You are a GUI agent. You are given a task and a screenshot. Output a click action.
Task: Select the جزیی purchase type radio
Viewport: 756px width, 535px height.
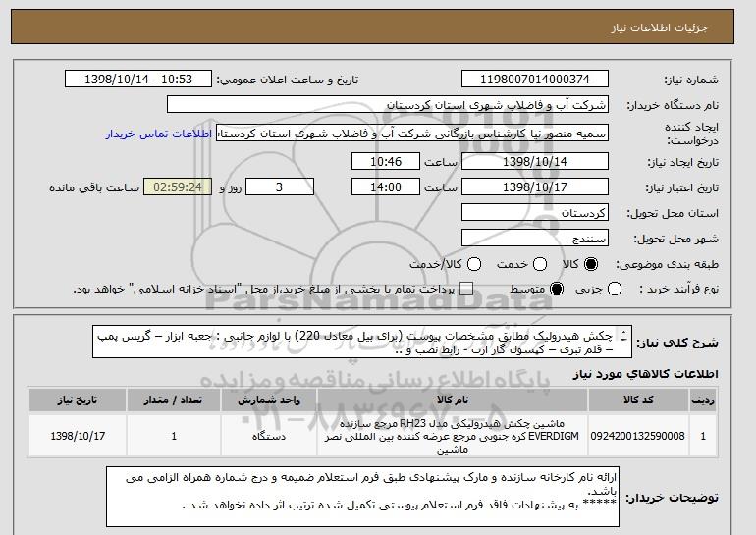(615, 290)
